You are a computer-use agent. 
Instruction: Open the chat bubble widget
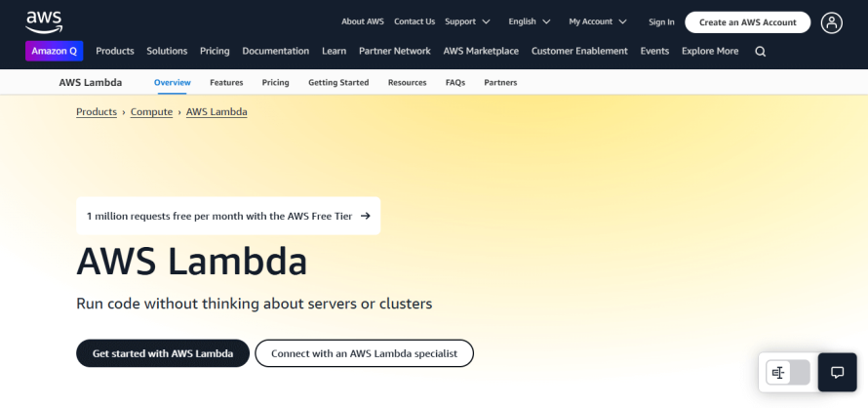837,373
